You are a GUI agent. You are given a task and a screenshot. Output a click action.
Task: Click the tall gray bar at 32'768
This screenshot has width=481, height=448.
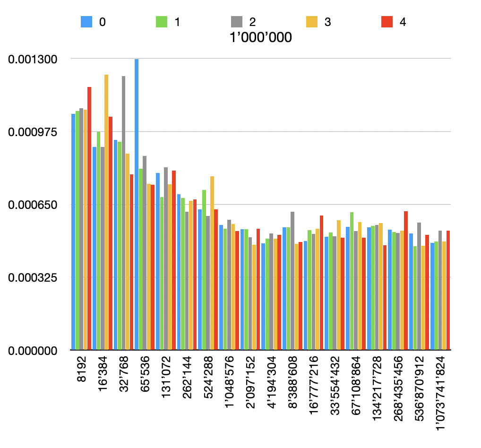click(x=123, y=213)
